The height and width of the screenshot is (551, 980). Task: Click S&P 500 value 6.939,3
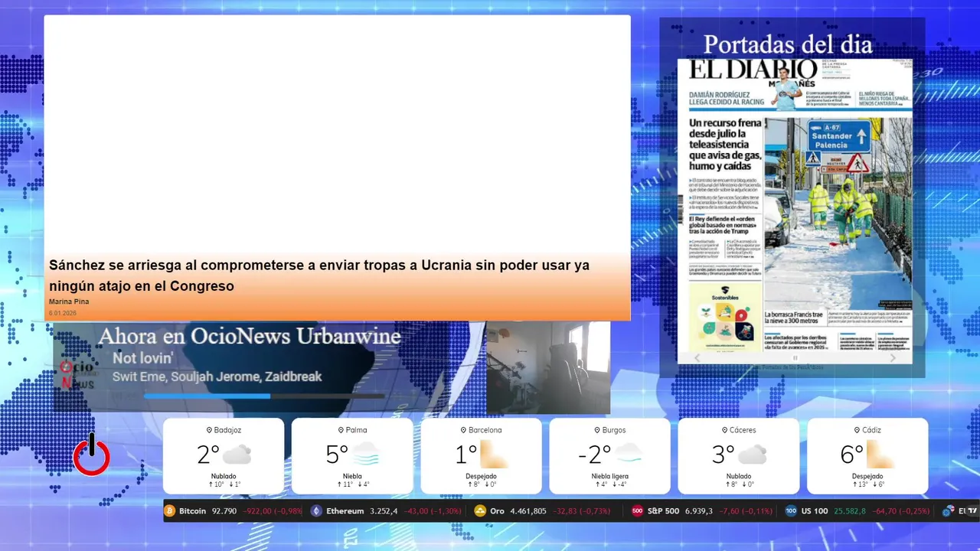pos(699,510)
